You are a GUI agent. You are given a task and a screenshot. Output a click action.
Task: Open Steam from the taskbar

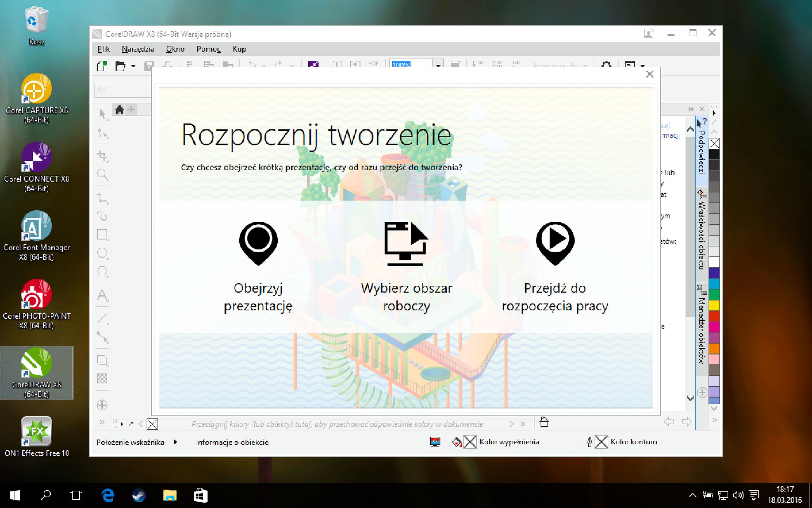tap(139, 495)
